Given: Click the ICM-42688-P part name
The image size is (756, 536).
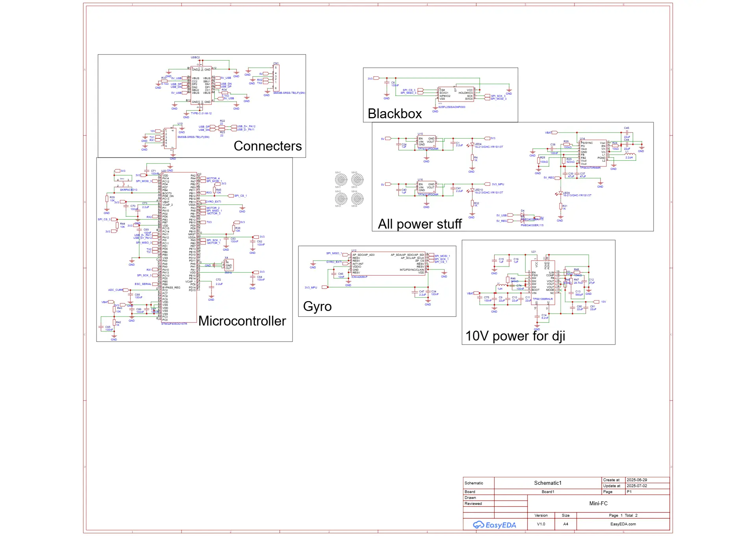Looking at the screenshot, I should pyautogui.click(x=359, y=277).
